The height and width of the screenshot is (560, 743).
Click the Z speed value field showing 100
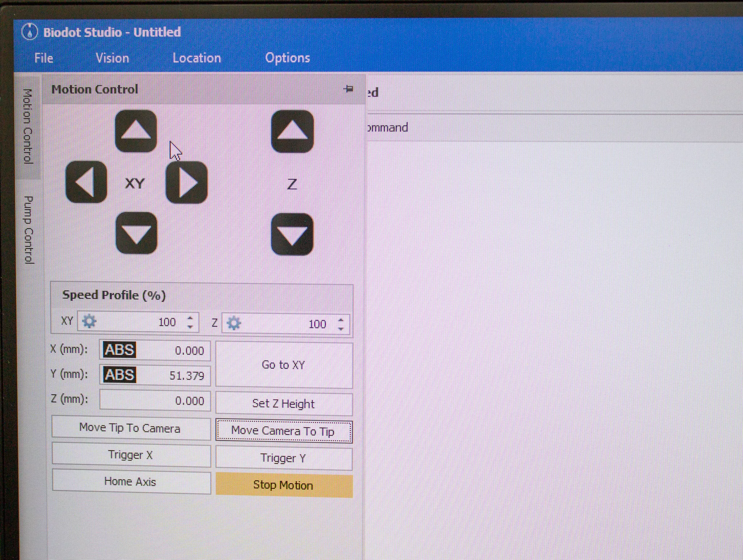coord(286,324)
